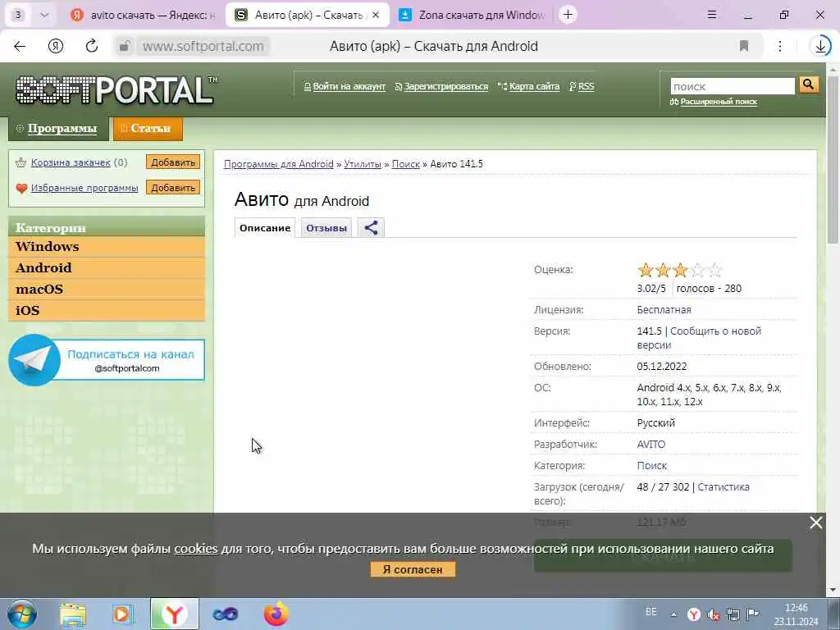Open the iOS category
Image resolution: width=840 pixels, height=630 pixels.
tap(107, 311)
